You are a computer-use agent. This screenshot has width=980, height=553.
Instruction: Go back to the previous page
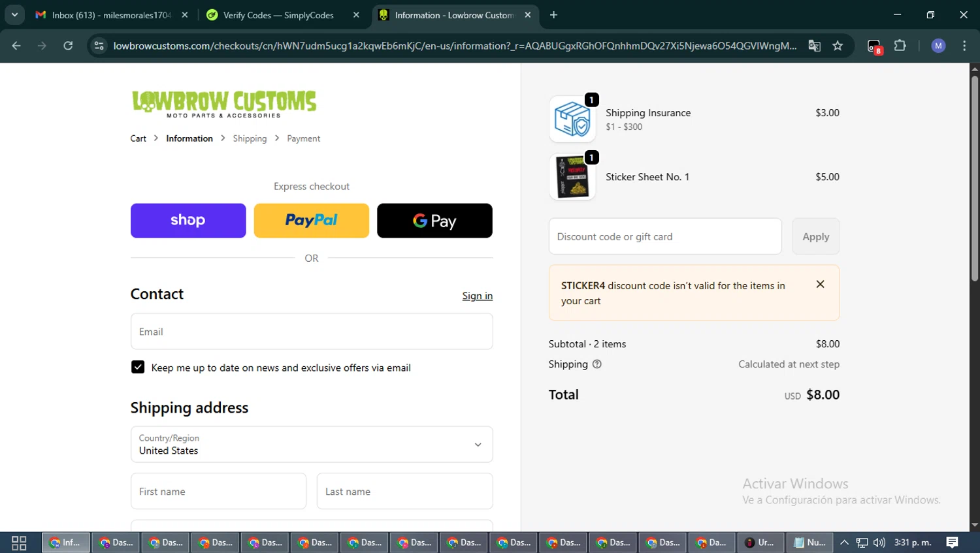pyautogui.click(x=16, y=46)
